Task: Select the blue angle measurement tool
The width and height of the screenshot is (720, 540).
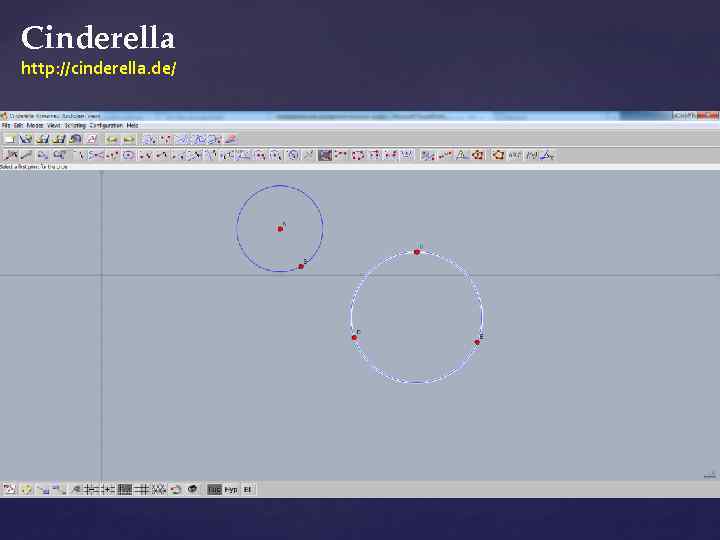Action: [x=547, y=155]
